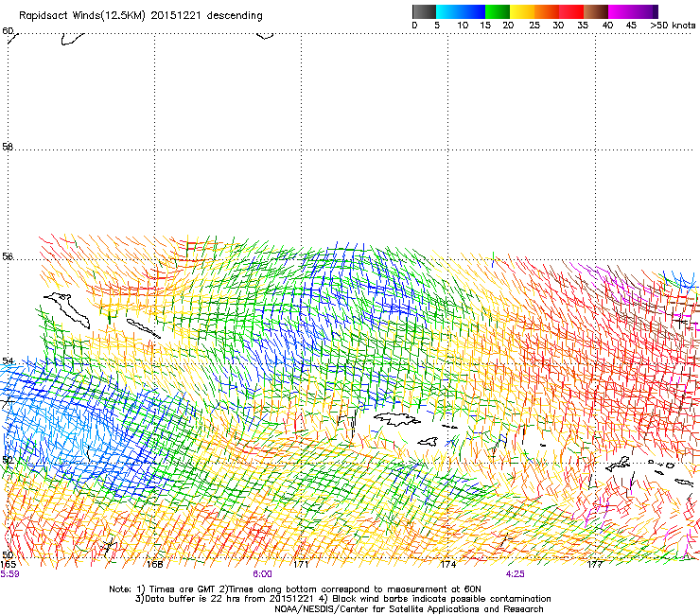
Task: Click the orange 25-30 knots legend swatch
Action: (x=547, y=11)
